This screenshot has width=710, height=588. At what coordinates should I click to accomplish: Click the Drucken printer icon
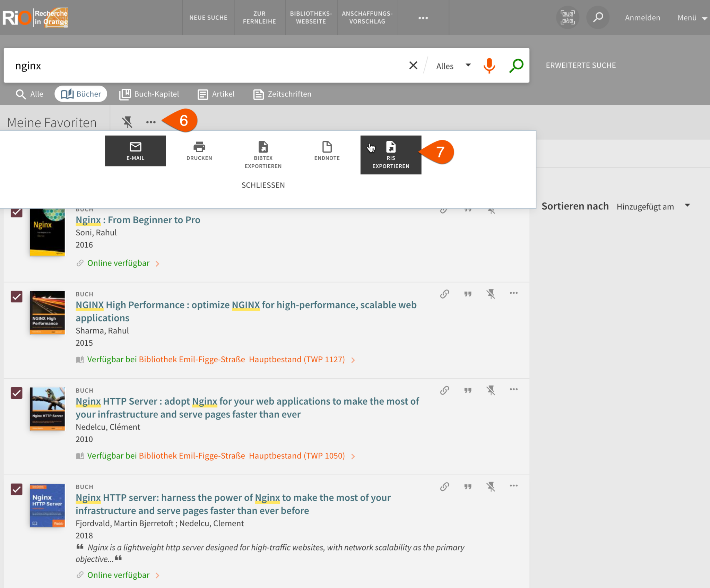click(x=199, y=147)
